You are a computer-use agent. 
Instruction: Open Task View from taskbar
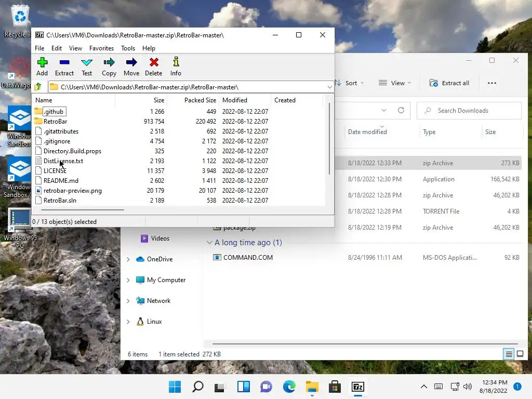(x=220, y=387)
